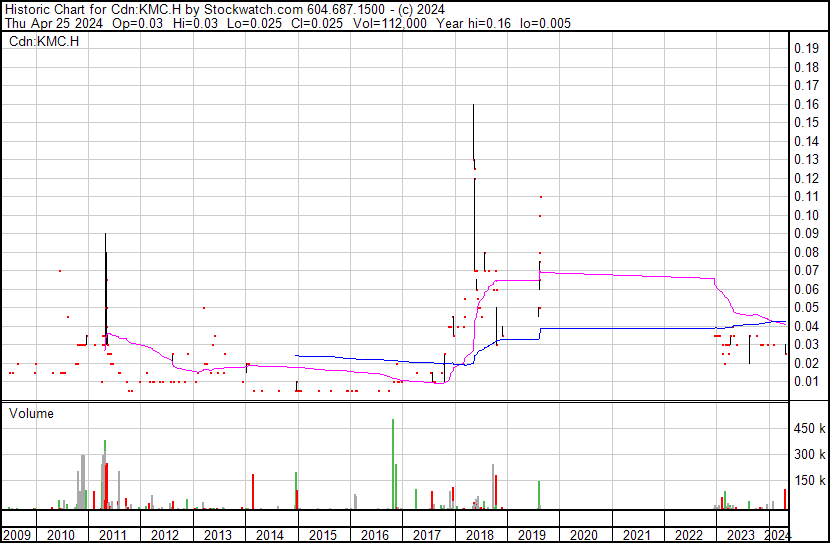This screenshot has width=830, height=543.
Task: Click the 2011 price spike bar reaching 0.09
Action: point(105,286)
